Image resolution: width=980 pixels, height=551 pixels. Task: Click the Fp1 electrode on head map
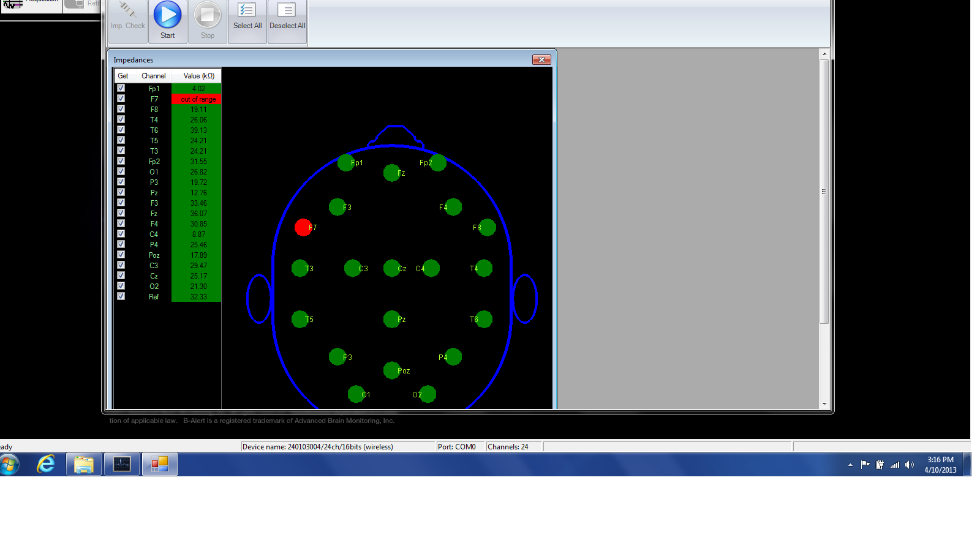tap(346, 163)
